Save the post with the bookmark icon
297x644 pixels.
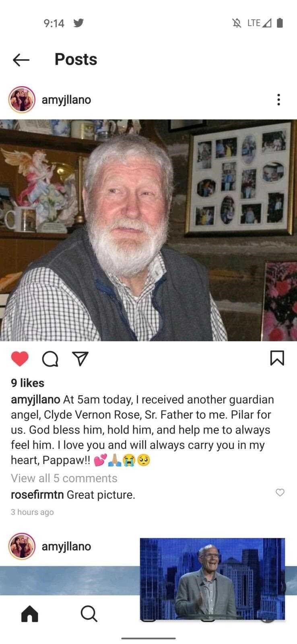(x=277, y=358)
